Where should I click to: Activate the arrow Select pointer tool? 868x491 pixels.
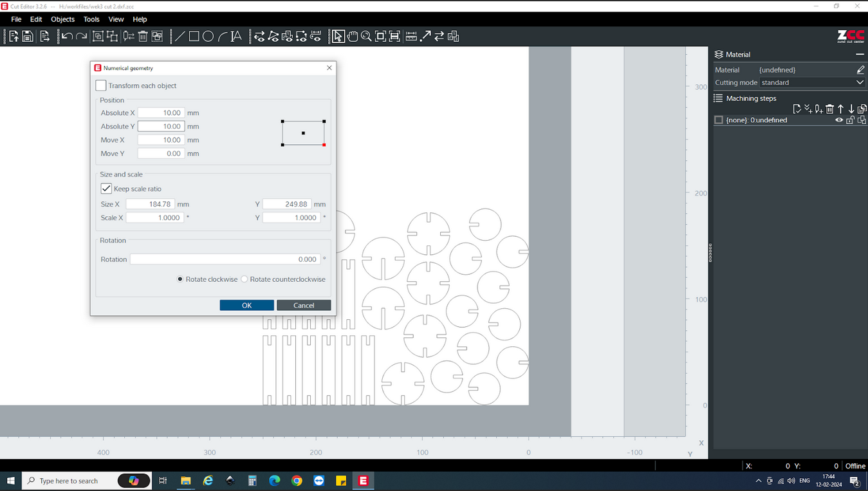tap(338, 37)
